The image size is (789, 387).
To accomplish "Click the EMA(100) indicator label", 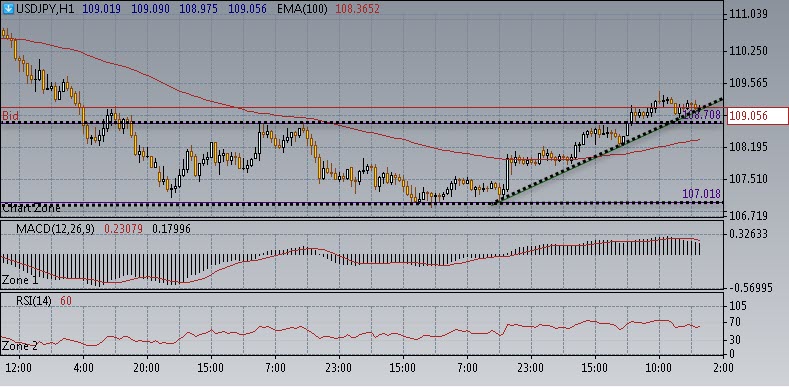I will coord(302,9).
